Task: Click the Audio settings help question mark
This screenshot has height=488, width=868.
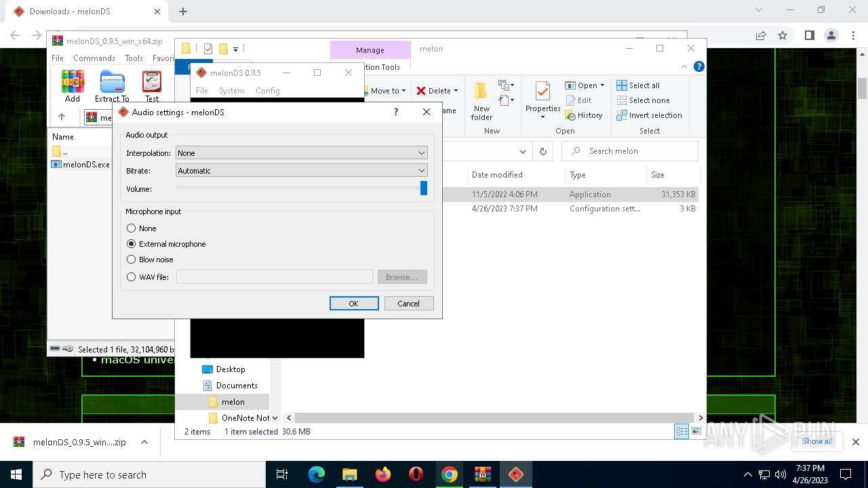Action: (396, 112)
